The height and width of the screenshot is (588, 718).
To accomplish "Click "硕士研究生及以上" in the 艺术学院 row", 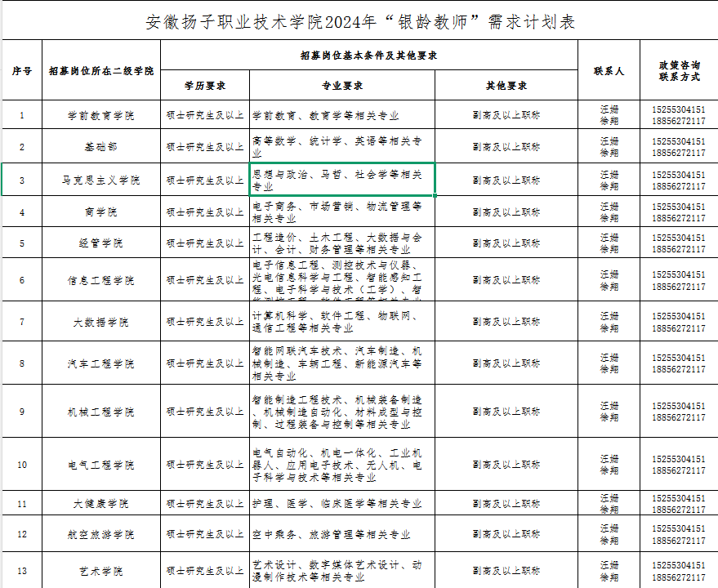I will (205, 571).
